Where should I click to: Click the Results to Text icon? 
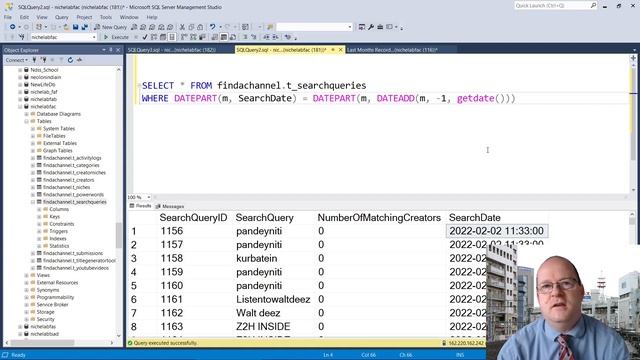pyautogui.click(x=215, y=37)
